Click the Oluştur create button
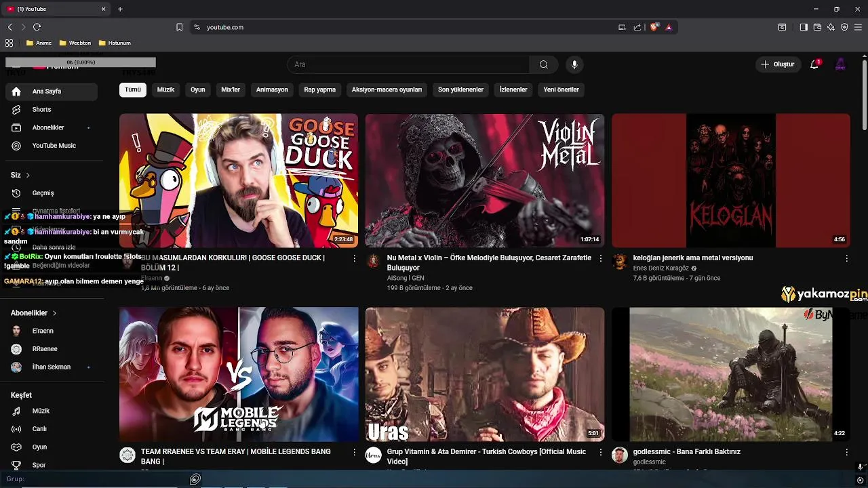 click(x=778, y=64)
